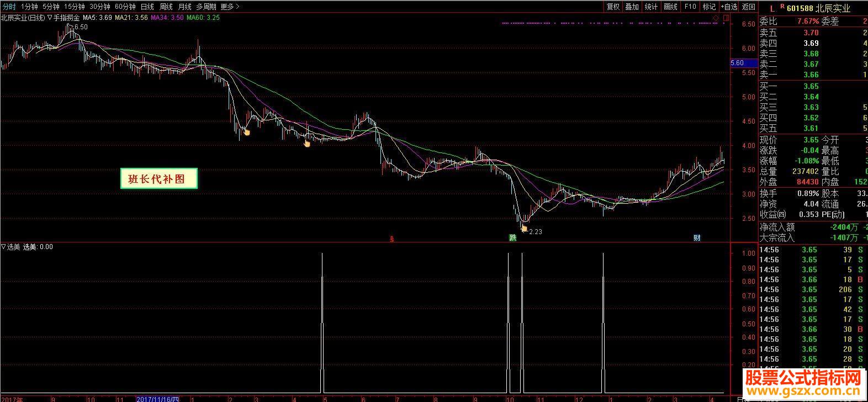The width and height of the screenshot is (868, 402).
Task: Open the 统计 statistics tool
Action: (x=651, y=7)
